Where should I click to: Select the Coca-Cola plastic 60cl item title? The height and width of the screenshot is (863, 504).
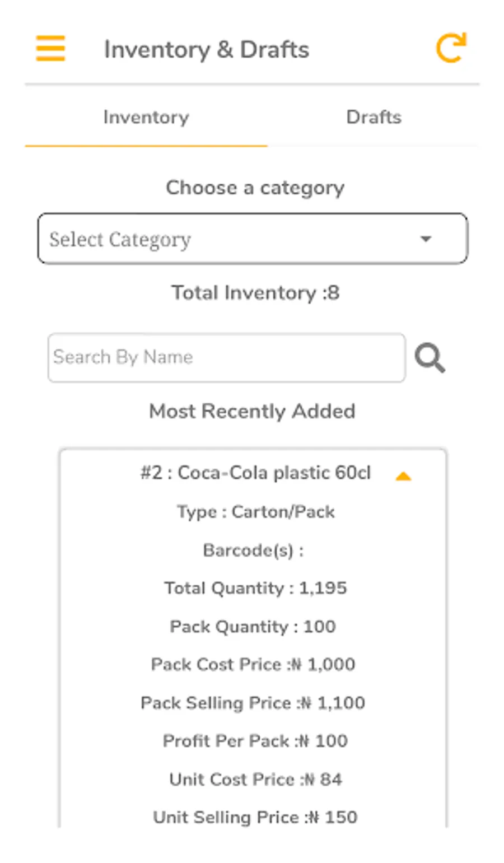click(x=255, y=473)
